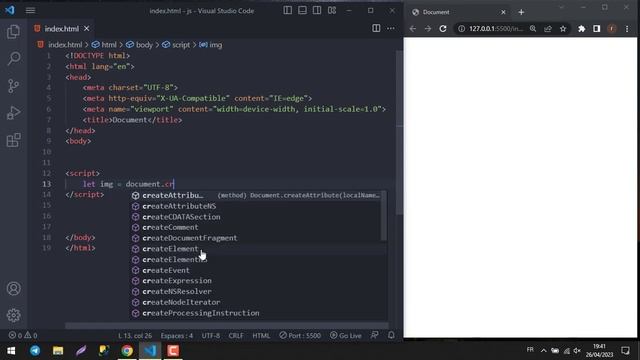Open the VS Code hamburger menu
This screenshot has width=640, height=360.
[30, 11]
